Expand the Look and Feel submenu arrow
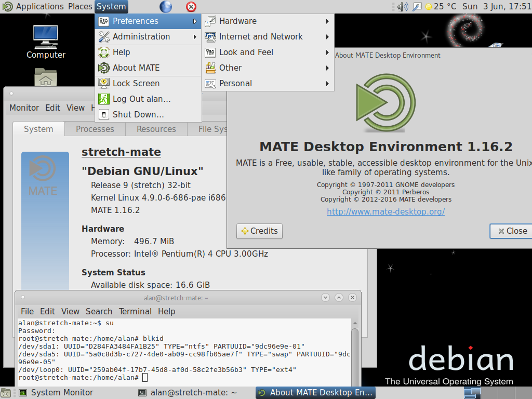 [x=327, y=52]
